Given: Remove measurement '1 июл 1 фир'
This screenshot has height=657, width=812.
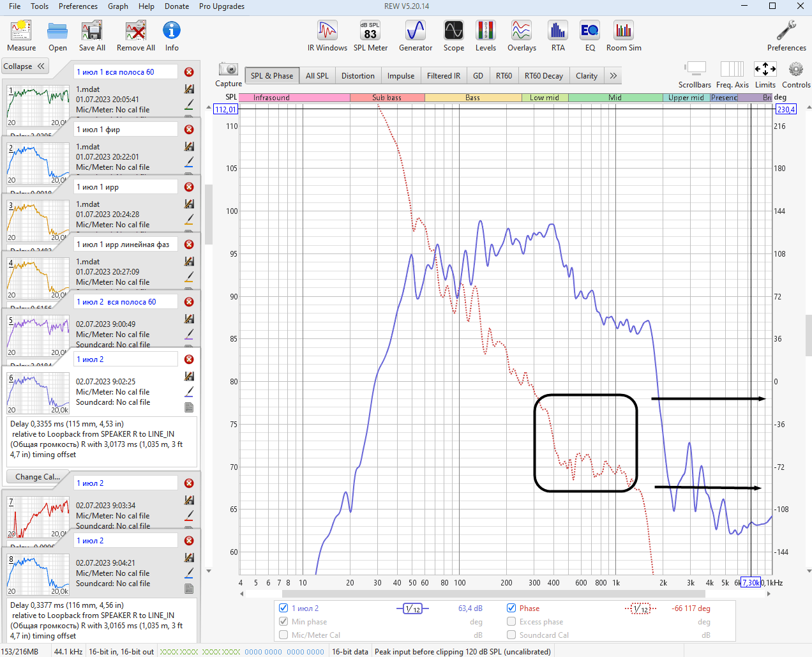Looking at the screenshot, I should pyautogui.click(x=189, y=130).
